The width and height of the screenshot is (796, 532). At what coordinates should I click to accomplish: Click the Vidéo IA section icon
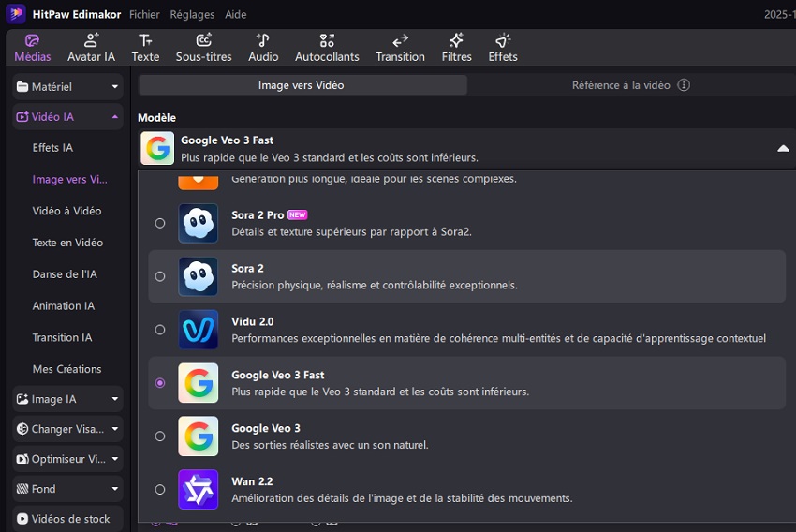22,117
